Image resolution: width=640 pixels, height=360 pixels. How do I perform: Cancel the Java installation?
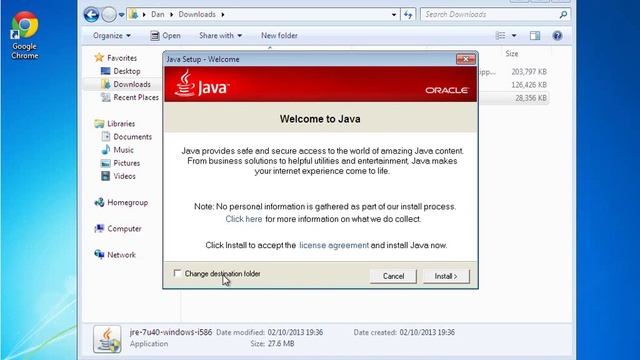(393, 276)
